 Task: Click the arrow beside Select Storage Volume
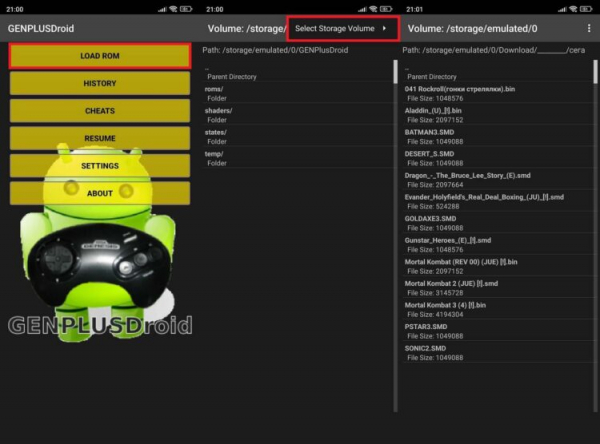click(x=384, y=28)
